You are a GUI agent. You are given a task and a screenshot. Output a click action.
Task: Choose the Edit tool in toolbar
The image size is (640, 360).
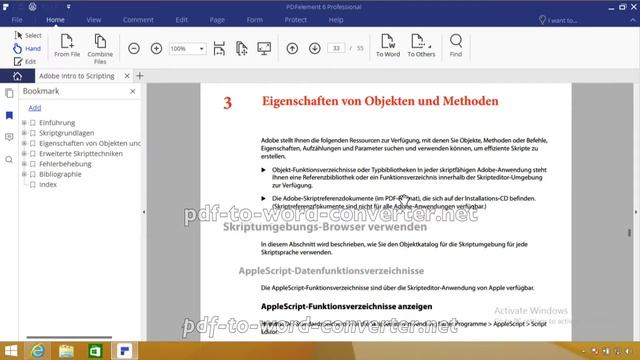[x=25, y=62]
